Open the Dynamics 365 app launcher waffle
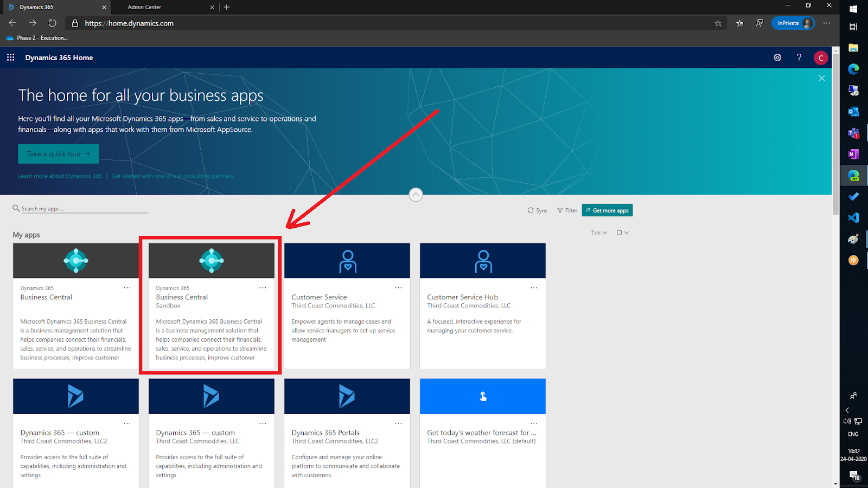This screenshot has width=868, height=488. [x=10, y=57]
